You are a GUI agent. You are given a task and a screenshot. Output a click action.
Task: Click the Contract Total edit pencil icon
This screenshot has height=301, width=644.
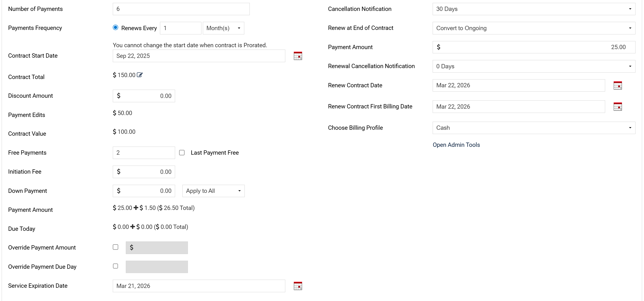click(140, 75)
